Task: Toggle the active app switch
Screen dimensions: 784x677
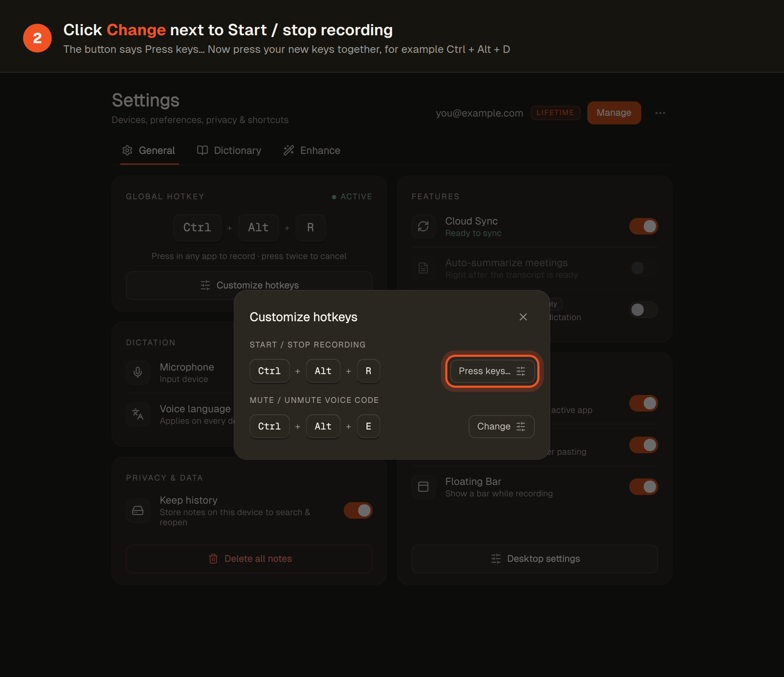Action: tap(643, 403)
